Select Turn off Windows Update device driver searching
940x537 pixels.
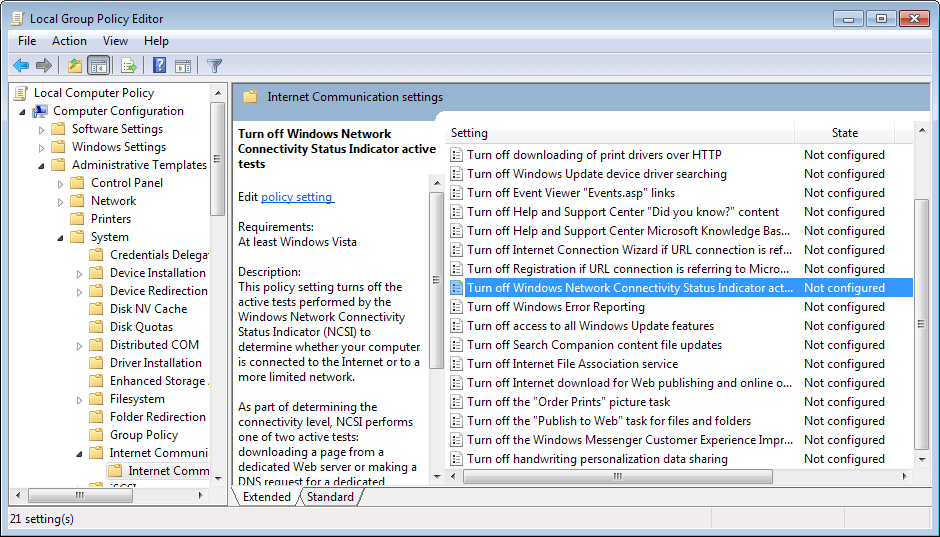[596, 174]
